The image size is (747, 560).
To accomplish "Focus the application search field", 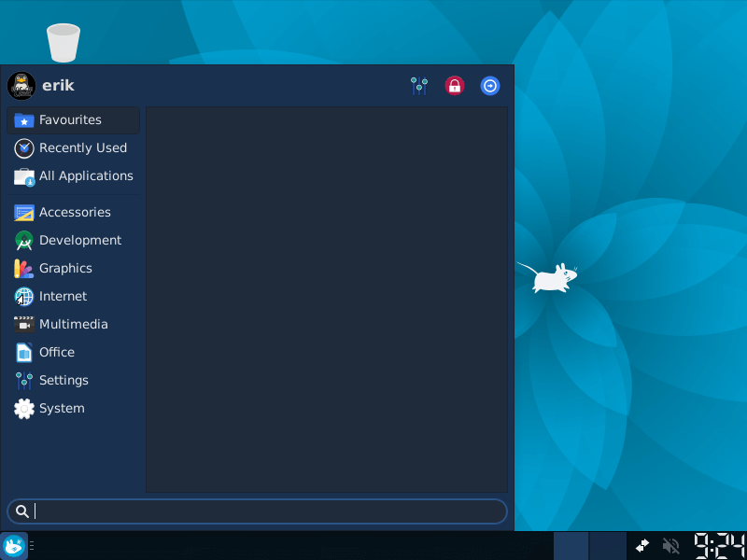I will click(266, 511).
